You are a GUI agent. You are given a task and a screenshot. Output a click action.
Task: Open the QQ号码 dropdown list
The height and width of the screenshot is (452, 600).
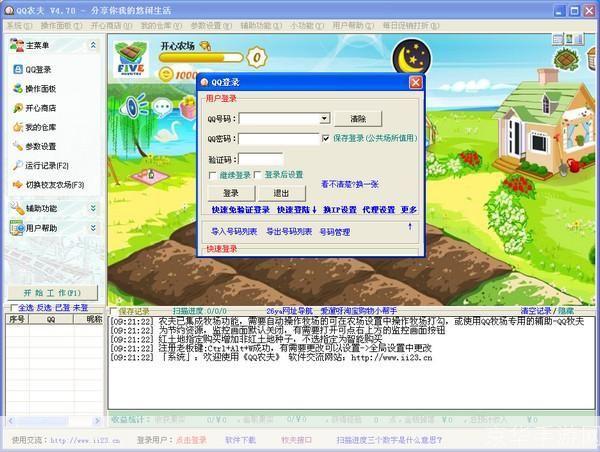point(324,118)
